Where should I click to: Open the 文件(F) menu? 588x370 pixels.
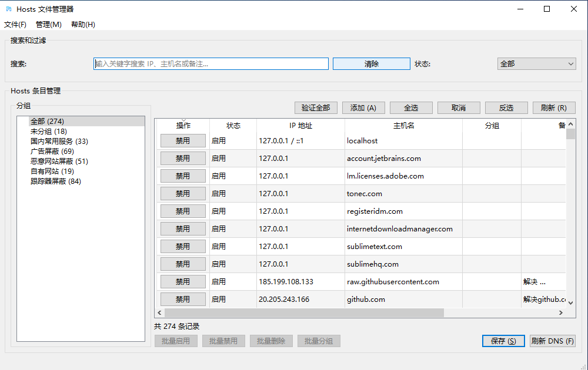[15, 24]
